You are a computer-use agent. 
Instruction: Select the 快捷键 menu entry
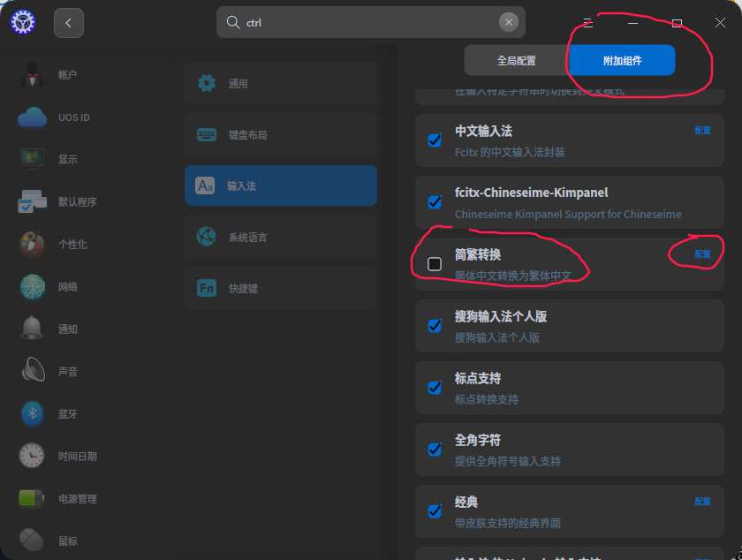pos(281,288)
